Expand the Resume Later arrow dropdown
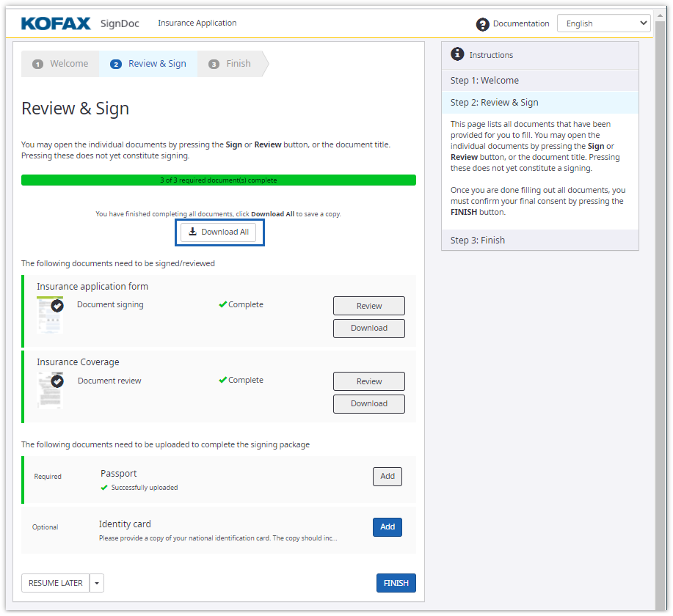The width and height of the screenshot is (673, 616). (97, 583)
